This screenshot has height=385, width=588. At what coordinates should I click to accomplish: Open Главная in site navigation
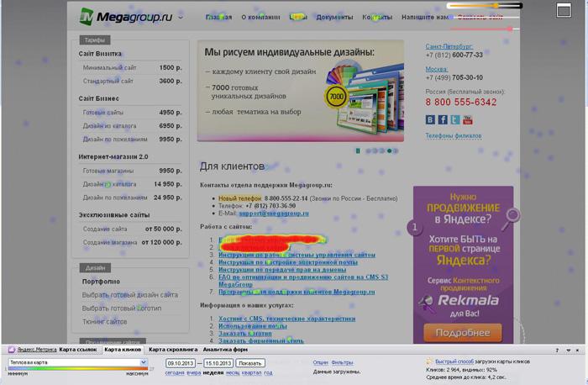pos(218,18)
